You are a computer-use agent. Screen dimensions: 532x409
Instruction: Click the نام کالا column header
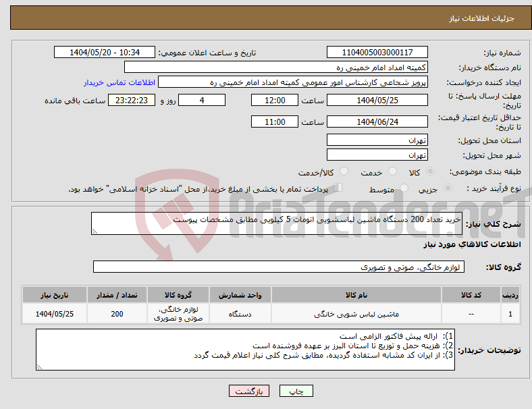pyautogui.click(x=356, y=295)
